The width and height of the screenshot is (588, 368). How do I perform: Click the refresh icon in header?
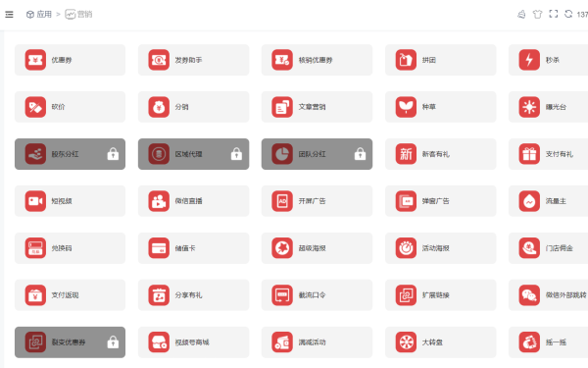[568, 14]
